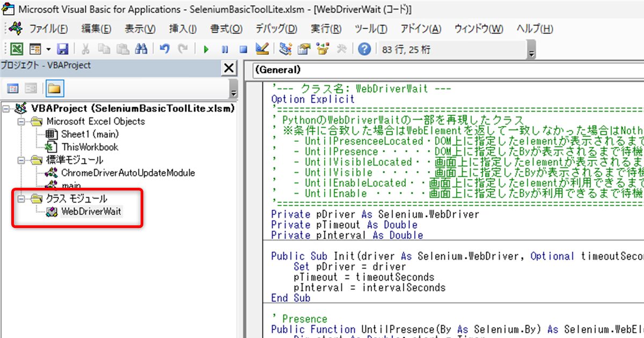Open the 実行(R) menu

326,28
